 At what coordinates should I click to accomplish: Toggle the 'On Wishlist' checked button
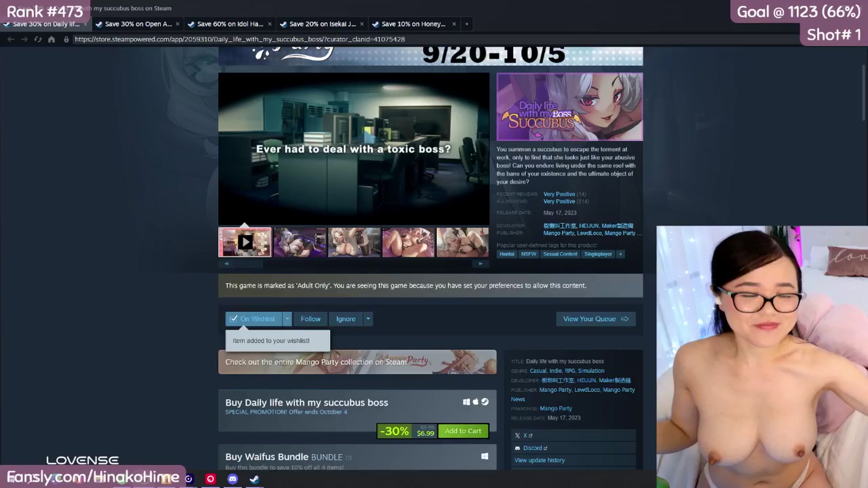[253, 319]
